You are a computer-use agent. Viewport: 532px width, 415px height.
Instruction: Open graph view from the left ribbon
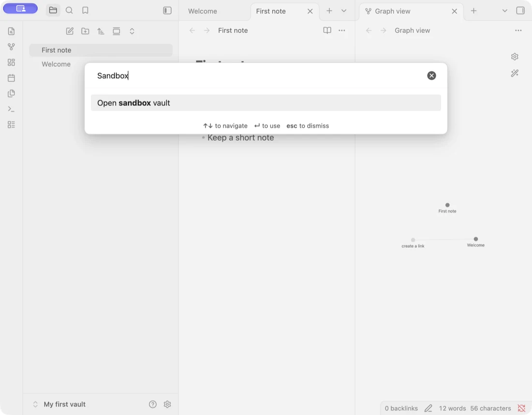click(x=11, y=47)
